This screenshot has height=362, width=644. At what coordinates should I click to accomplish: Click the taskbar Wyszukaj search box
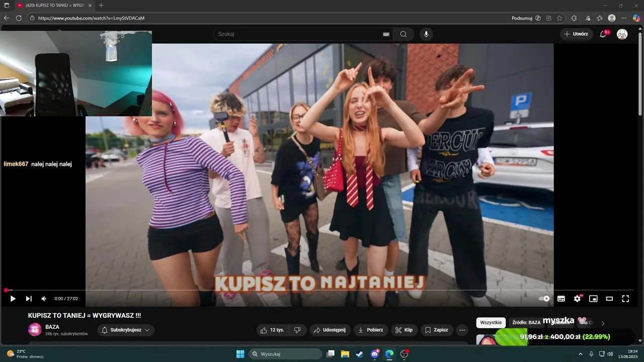[286, 354]
